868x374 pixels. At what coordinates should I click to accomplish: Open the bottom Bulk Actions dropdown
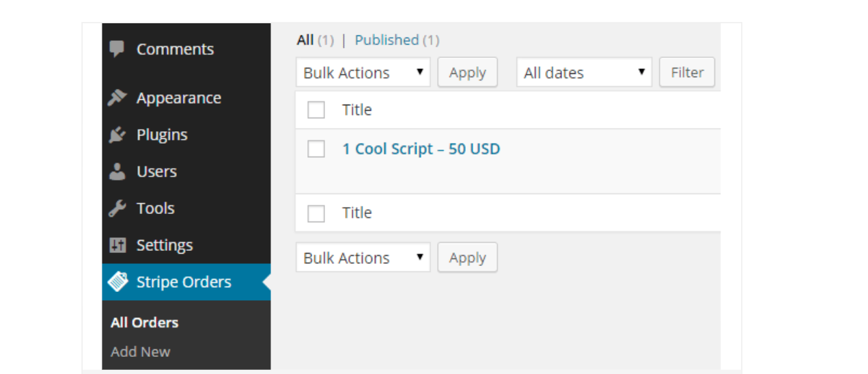[x=363, y=258]
